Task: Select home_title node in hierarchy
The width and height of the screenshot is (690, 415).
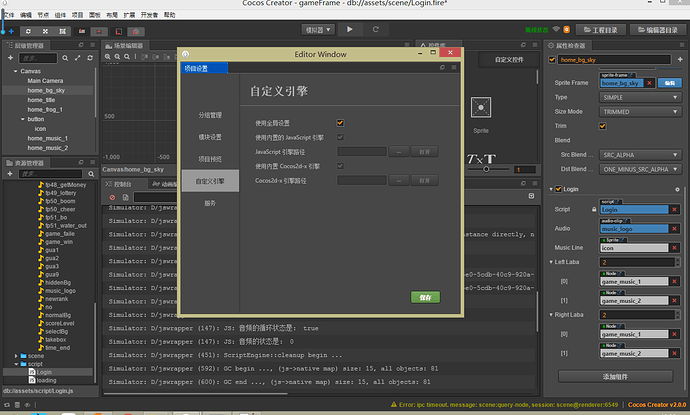Action: [41, 100]
